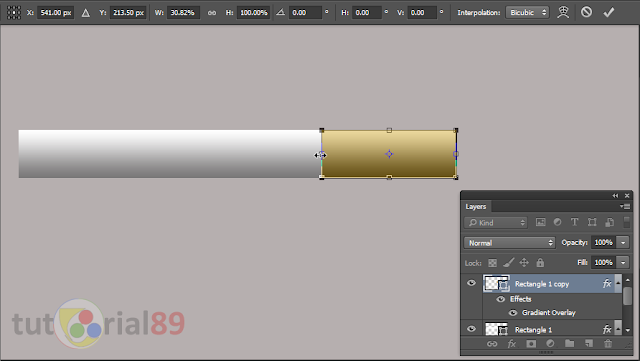Toggle relative positioning triangle icon
Image resolution: width=640 pixels, height=361 pixels.
[x=86, y=13]
